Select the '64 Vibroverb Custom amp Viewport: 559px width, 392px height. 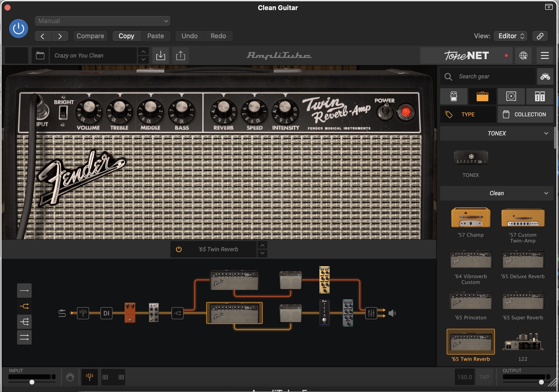(471, 259)
